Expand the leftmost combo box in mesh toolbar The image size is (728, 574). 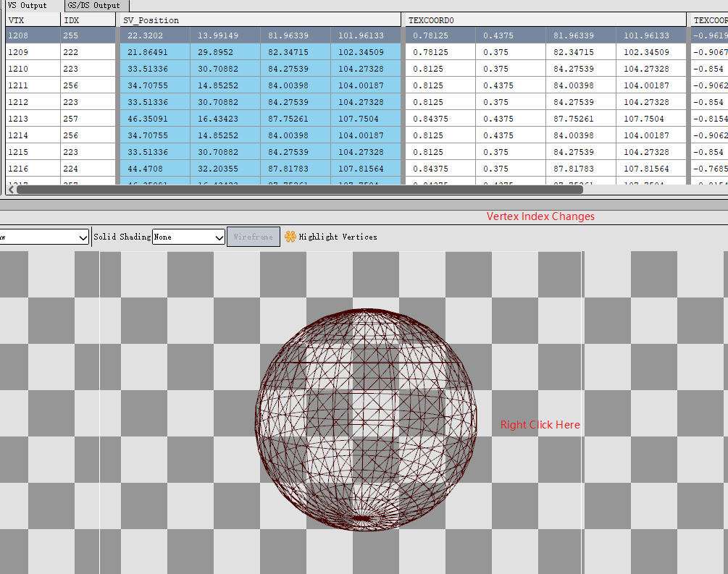tap(43, 237)
